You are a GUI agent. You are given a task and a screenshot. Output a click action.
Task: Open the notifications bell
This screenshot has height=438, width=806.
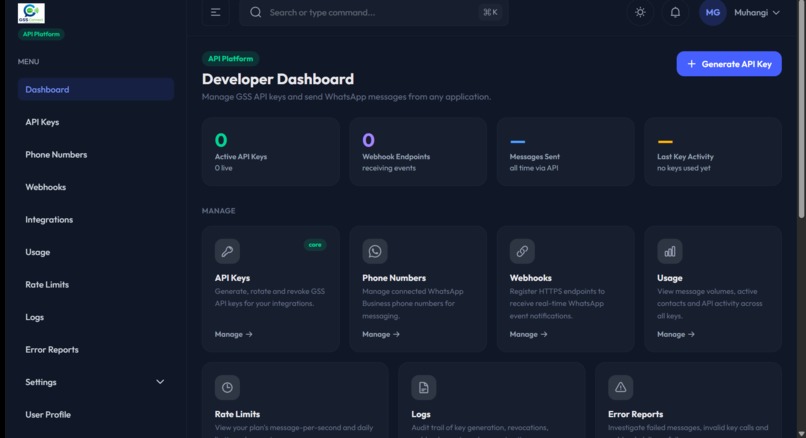tap(675, 12)
